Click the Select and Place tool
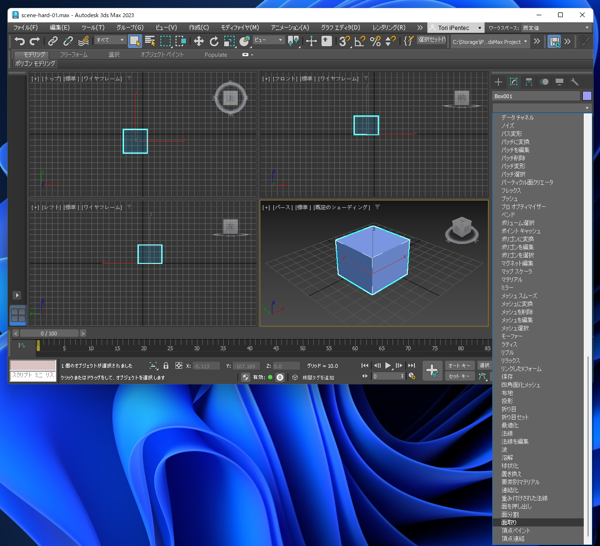This screenshot has width=600, height=546. point(244,41)
